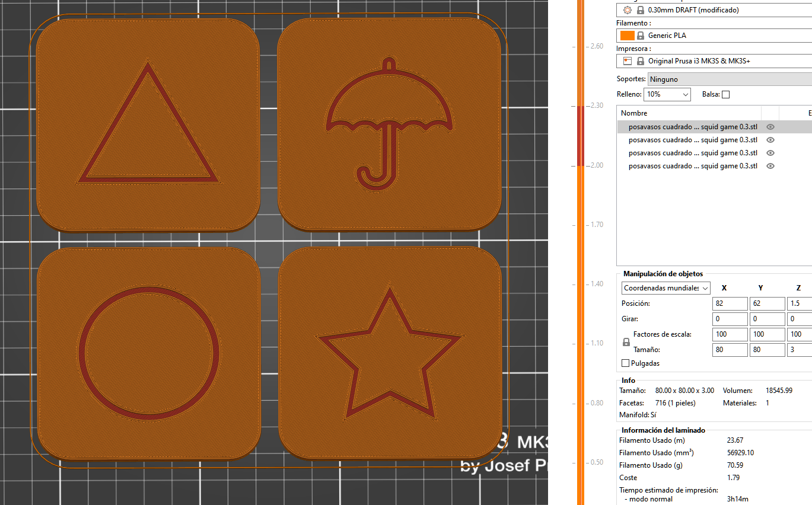Toggle the eye icon of the second posavasos row
This screenshot has width=812, height=505.
point(770,140)
